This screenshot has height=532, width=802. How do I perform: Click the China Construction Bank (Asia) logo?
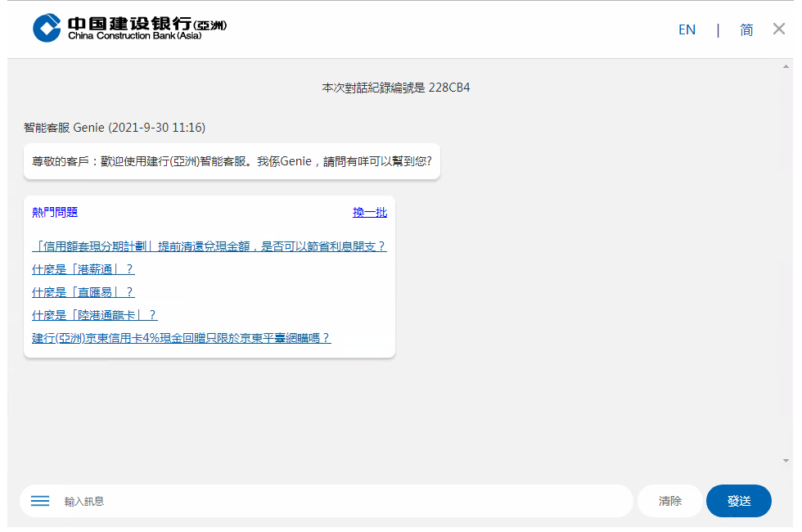(x=129, y=28)
